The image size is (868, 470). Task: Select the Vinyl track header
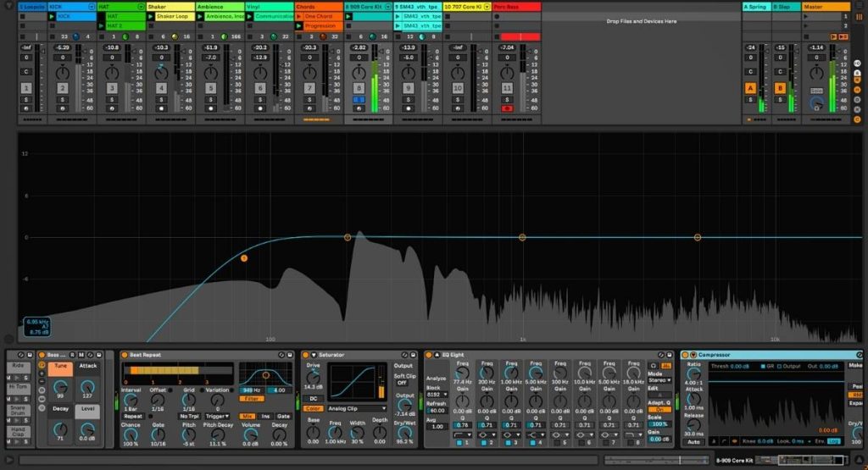[269, 7]
